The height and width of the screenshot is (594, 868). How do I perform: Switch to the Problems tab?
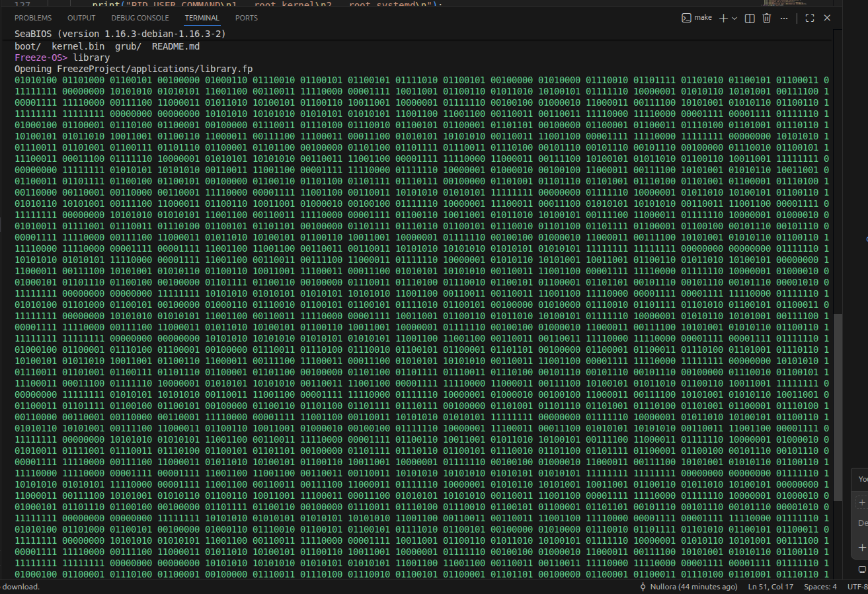(33, 18)
